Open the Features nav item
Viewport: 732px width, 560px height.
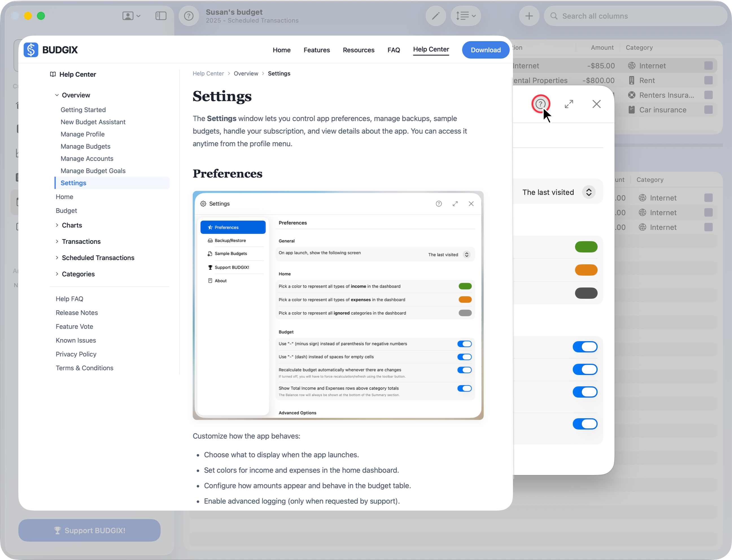316,50
